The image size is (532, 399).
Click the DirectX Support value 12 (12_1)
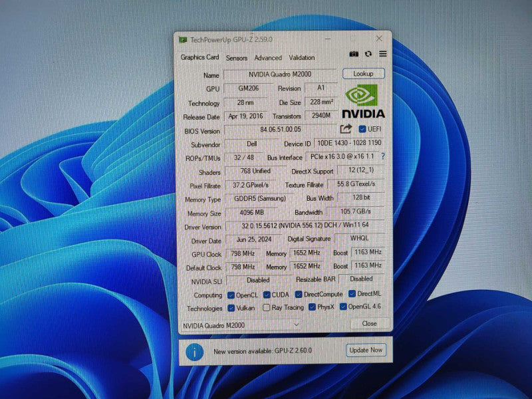tap(361, 170)
